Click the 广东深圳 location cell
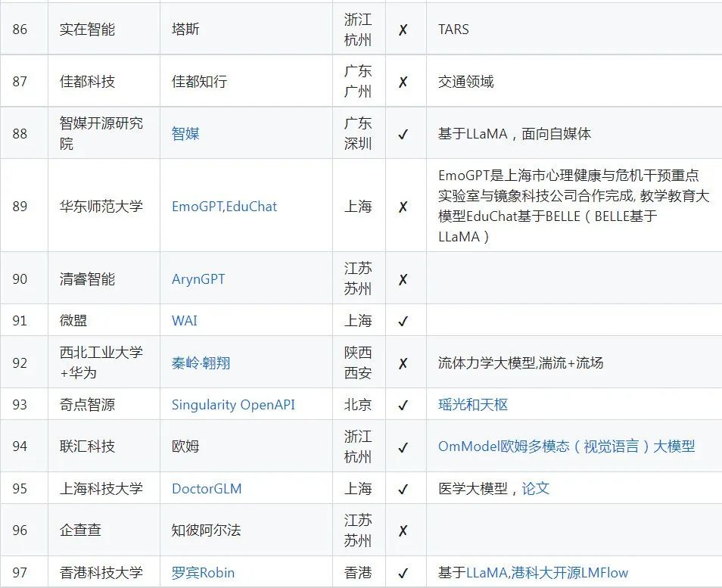This screenshot has height=588, width=722. pyautogui.click(x=359, y=133)
